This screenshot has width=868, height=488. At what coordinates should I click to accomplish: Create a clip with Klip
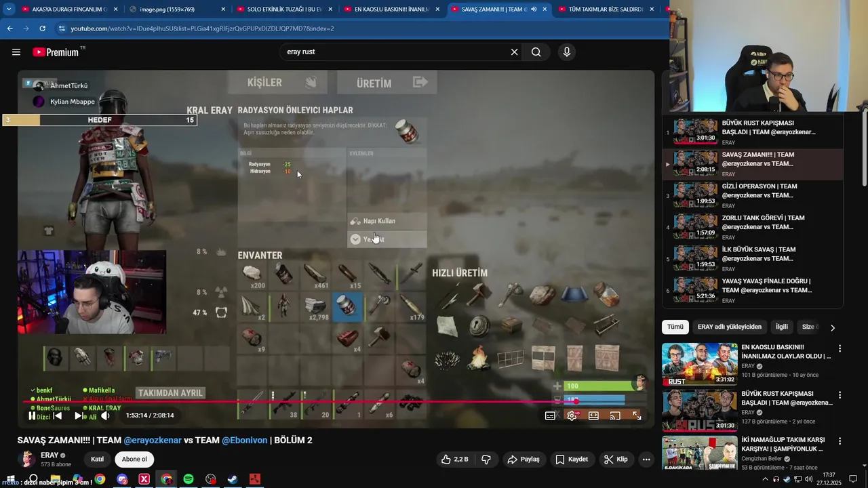(616, 459)
